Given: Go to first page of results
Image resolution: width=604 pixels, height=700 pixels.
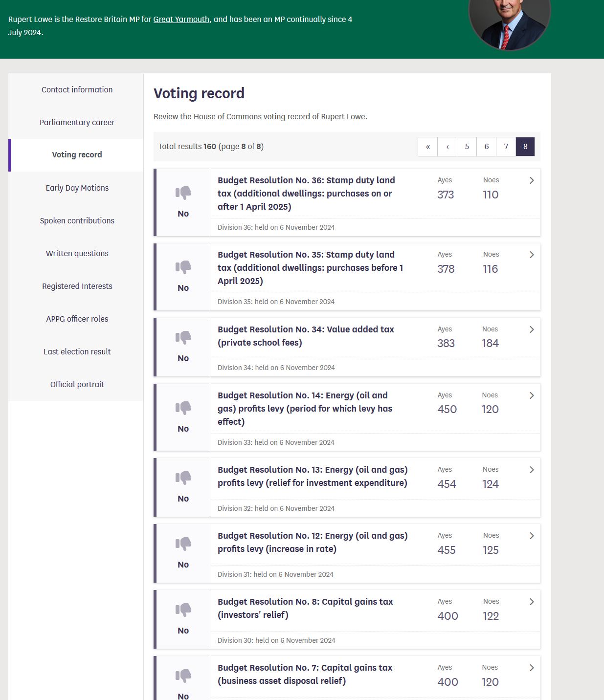Looking at the screenshot, I should 428,147.
